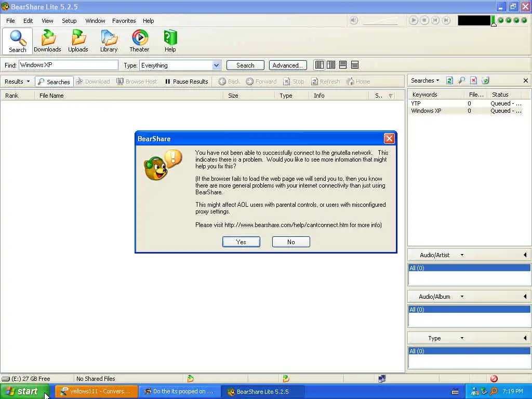
Task: Click the refresh search icon in Searches panel
Action: [449, 81]
